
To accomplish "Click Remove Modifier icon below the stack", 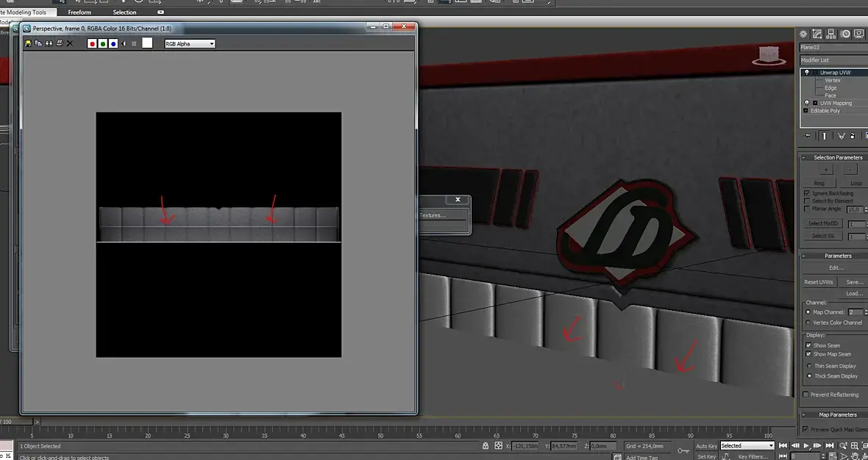I will coord(853,136).
